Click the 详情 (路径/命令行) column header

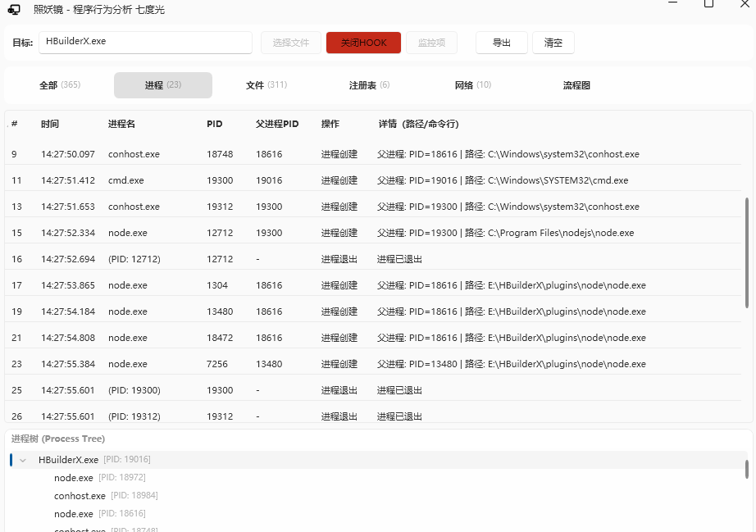(418, 124)
